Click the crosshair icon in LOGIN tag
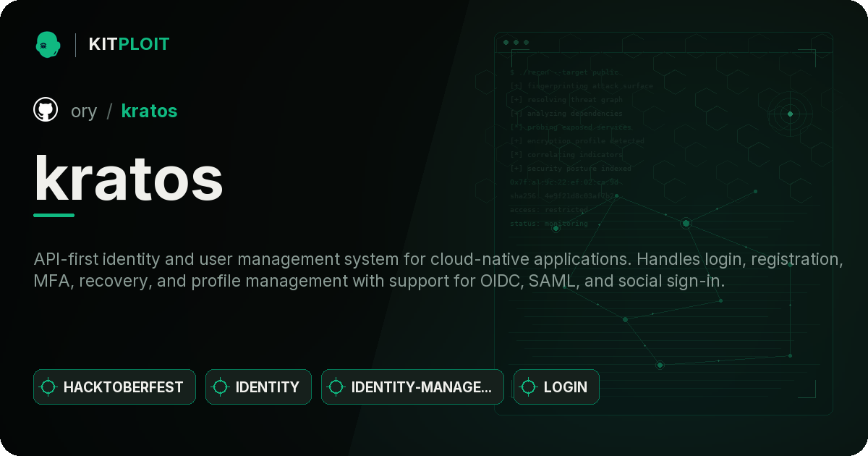 tap(529, 387)
